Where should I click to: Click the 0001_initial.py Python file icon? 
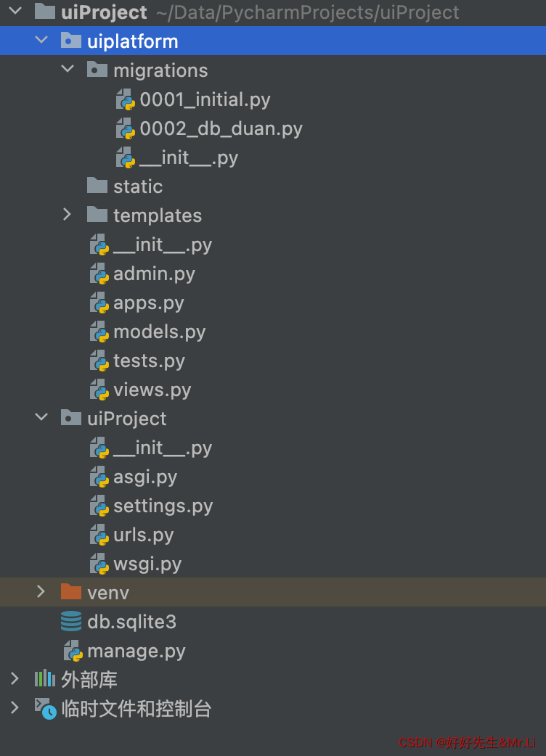[x=126, y=99]
